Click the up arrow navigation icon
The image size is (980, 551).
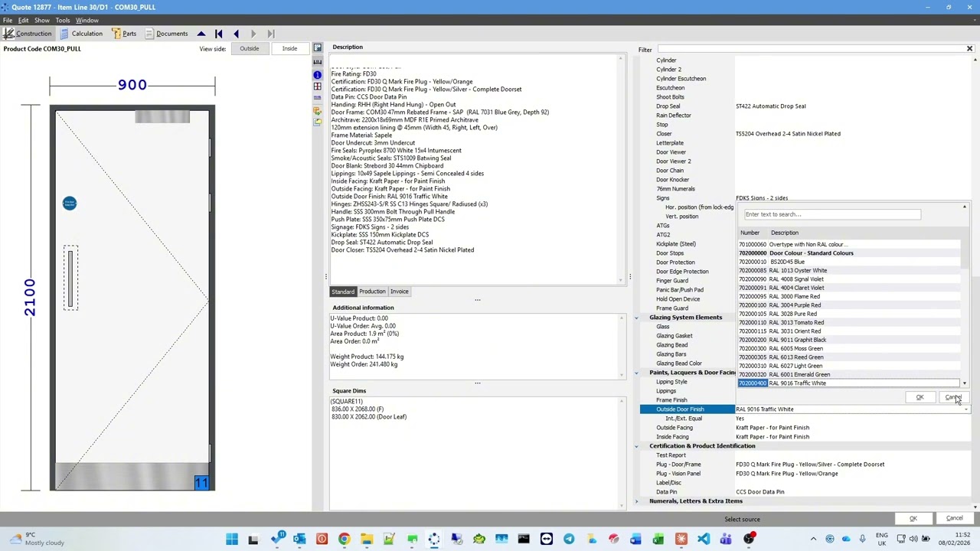click(x=201, y=34)
